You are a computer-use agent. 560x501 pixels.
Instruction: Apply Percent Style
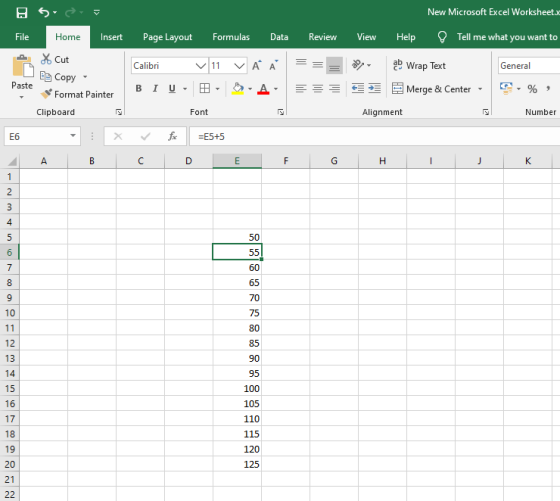click(x=532, y=89)
